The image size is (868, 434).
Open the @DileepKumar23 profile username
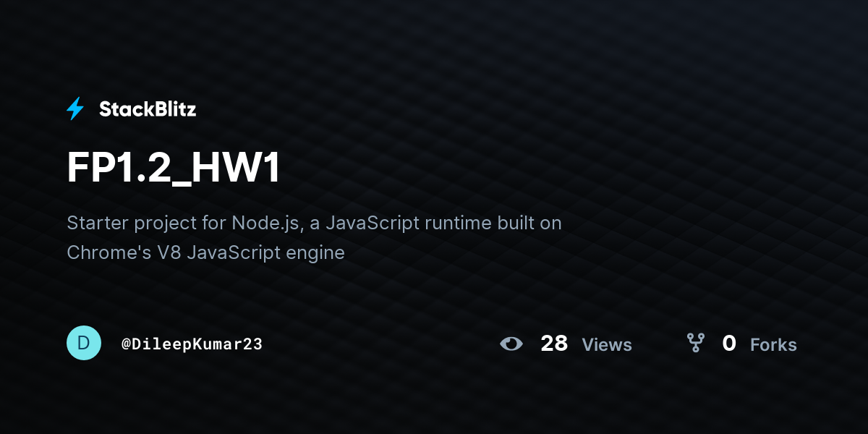192,344
